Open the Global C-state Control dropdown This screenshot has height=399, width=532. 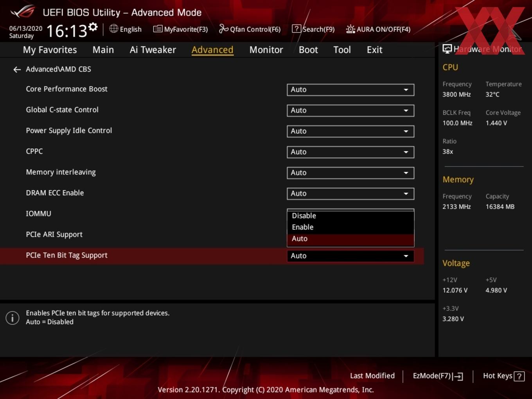(x=350, y=110)
